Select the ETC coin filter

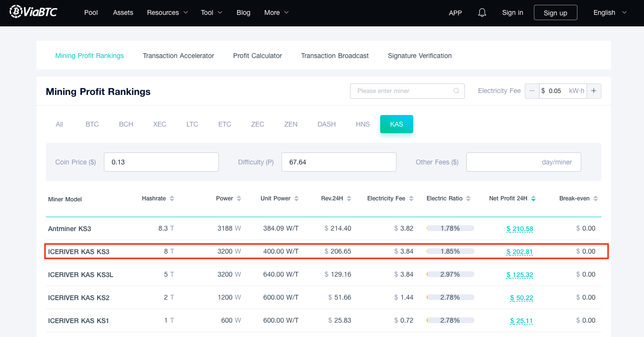click(x=225, y=124)
